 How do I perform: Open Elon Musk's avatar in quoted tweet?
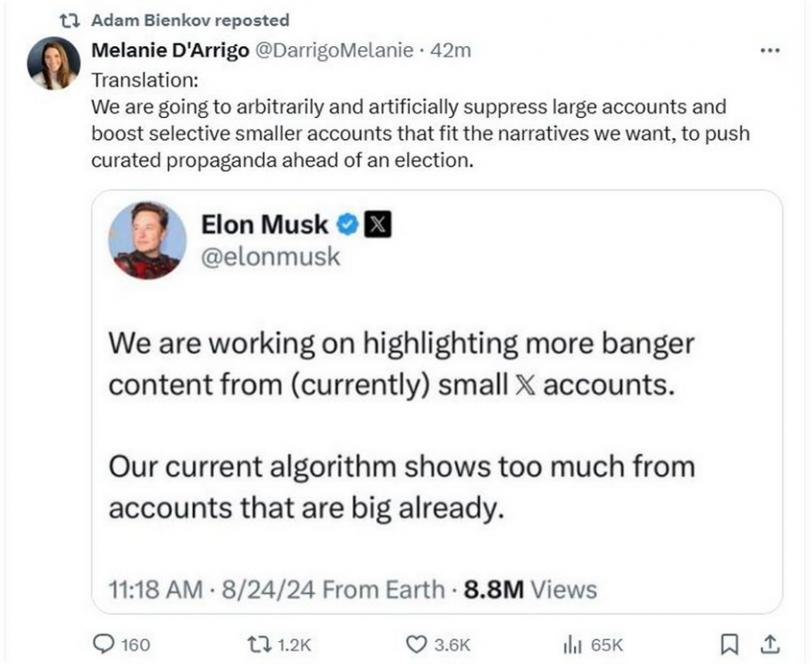tap(147, 240)
